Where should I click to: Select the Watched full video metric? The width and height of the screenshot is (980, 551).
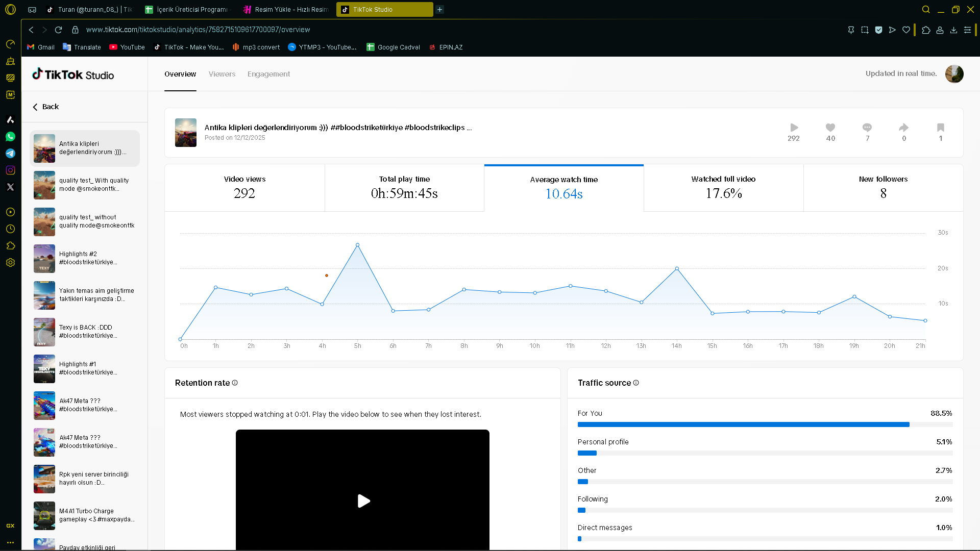click(x=723, y=188)
